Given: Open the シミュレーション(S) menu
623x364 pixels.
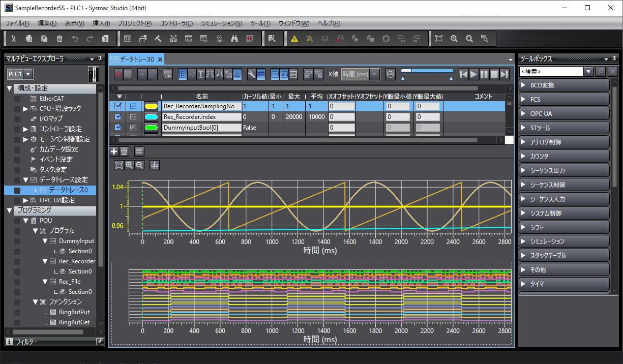Looking at the screenshot, I should (x=221, y=23).
